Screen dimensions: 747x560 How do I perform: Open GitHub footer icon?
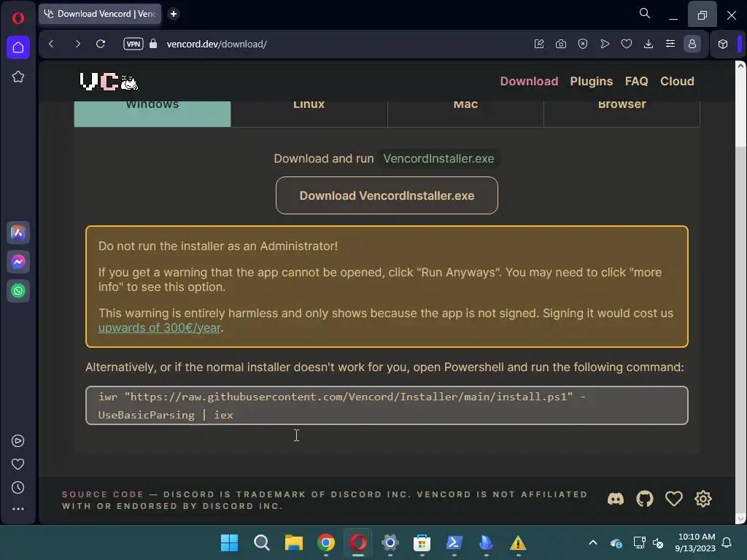pos(645,499)
